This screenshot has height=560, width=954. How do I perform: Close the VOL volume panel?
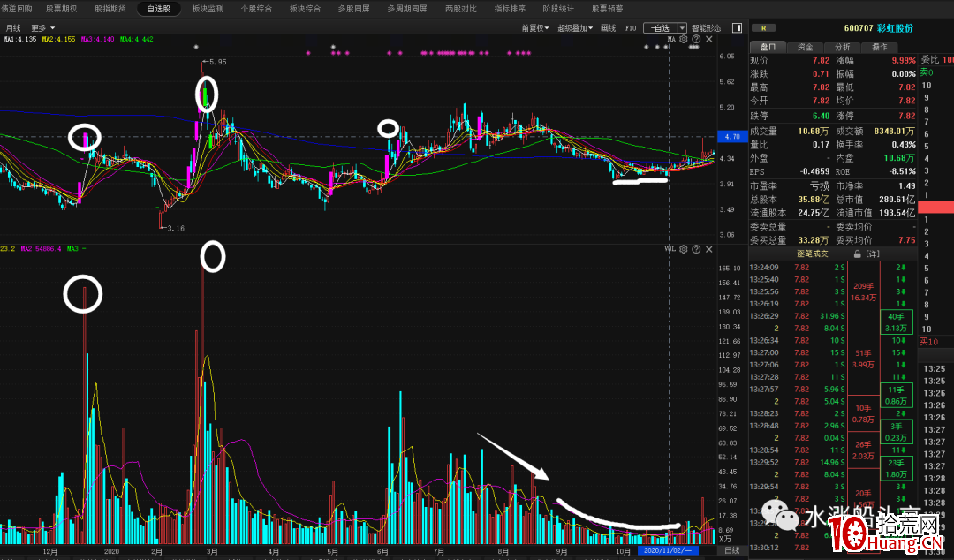708,249
